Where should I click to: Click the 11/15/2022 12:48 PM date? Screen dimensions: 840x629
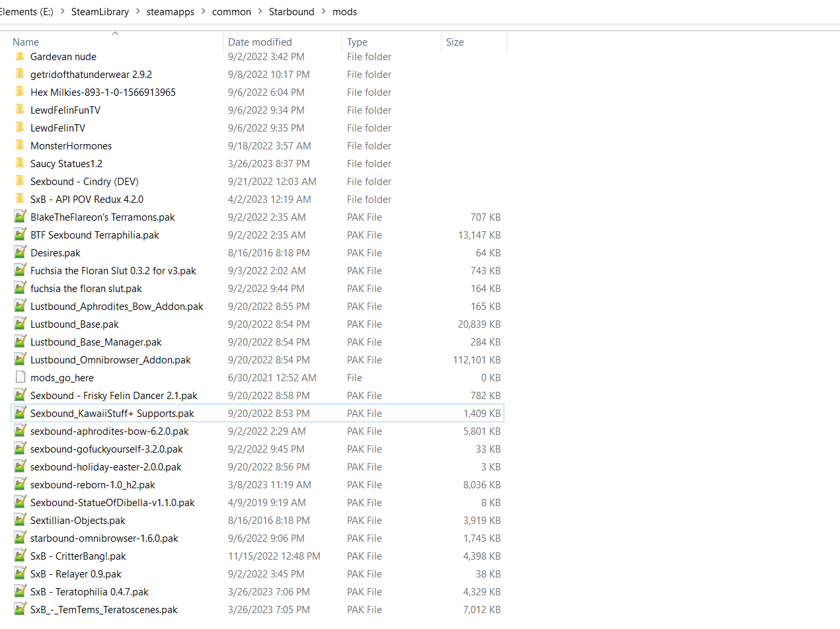274,556
